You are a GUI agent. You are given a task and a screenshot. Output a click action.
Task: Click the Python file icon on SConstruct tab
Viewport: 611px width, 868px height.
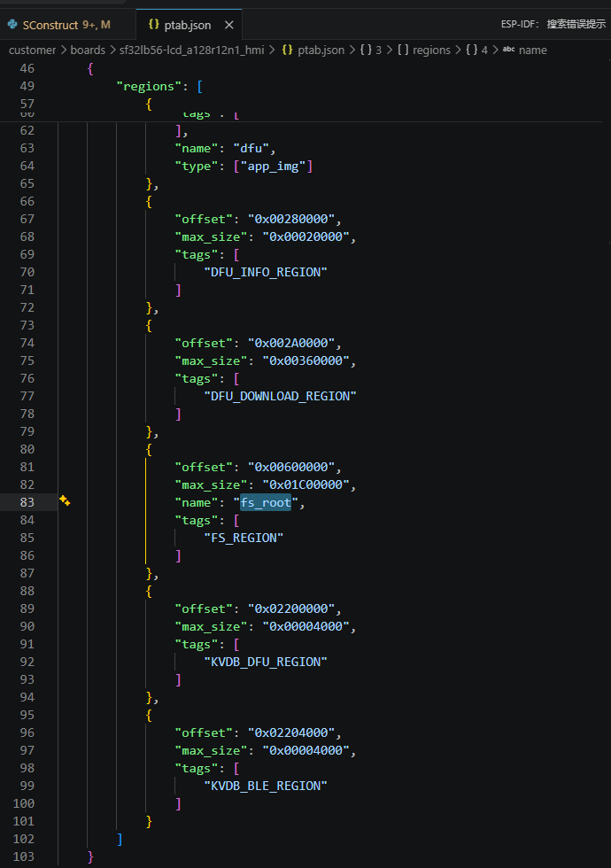tap(12, 25)
